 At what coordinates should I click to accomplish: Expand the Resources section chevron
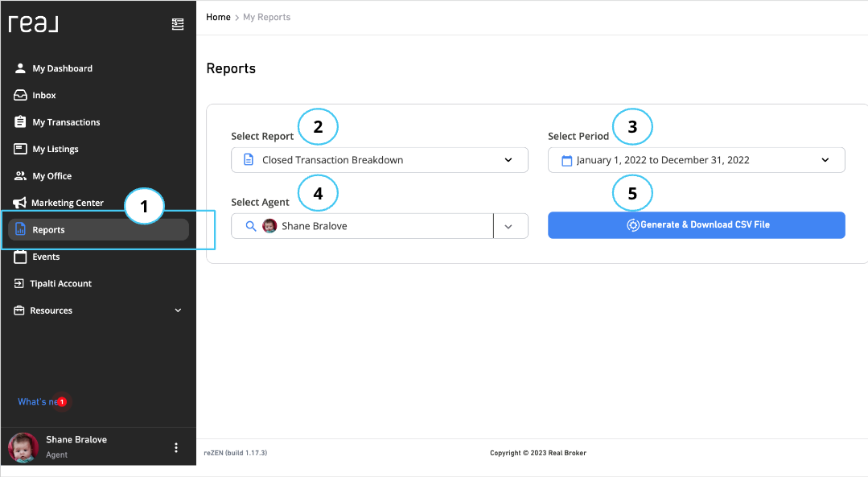178,310
